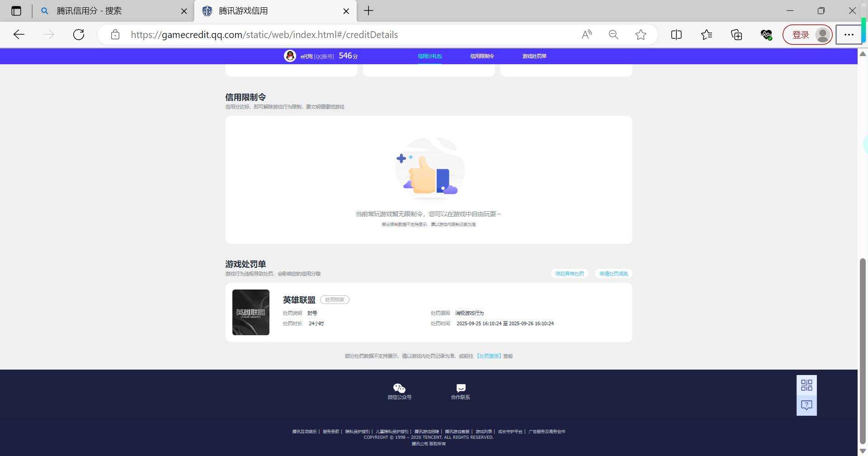Click the page scrollbar up arrow

click(x=863, y=54)
